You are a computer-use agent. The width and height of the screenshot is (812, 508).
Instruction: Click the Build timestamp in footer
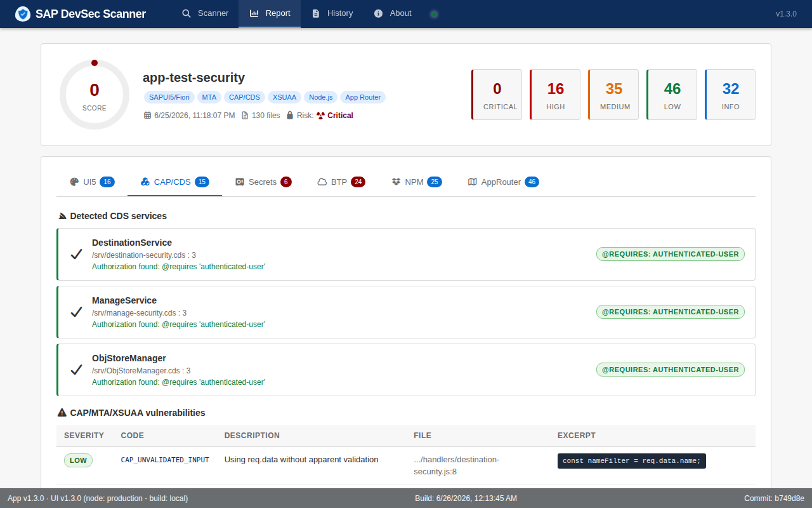pos(466,498)
